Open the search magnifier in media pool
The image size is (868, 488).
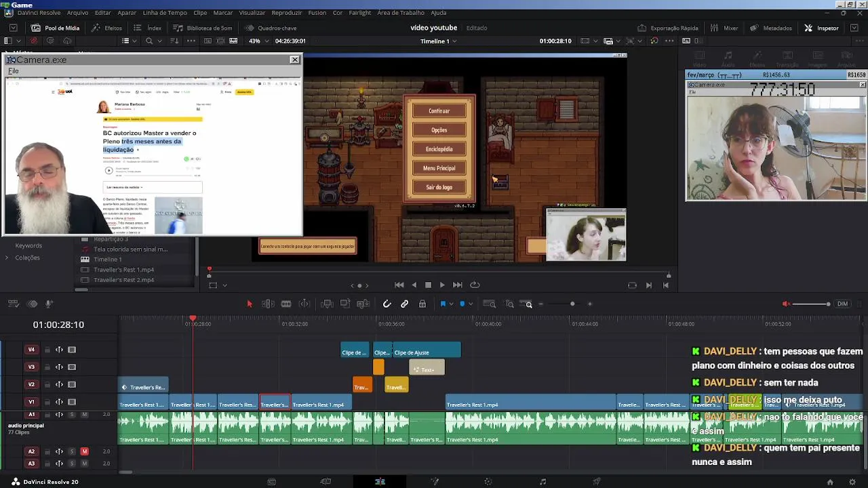(149, 41)
